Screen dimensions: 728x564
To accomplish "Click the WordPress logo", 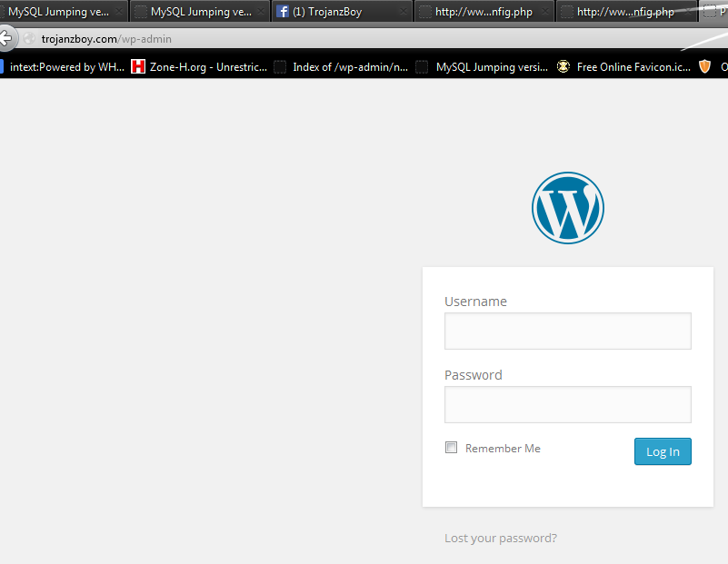I will (x=567, y=208).
